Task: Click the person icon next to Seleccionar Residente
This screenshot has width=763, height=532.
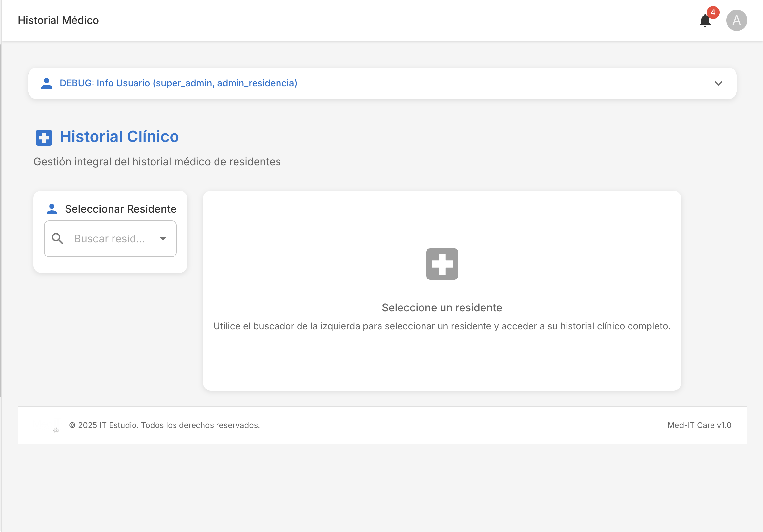Action: point(52,209)
